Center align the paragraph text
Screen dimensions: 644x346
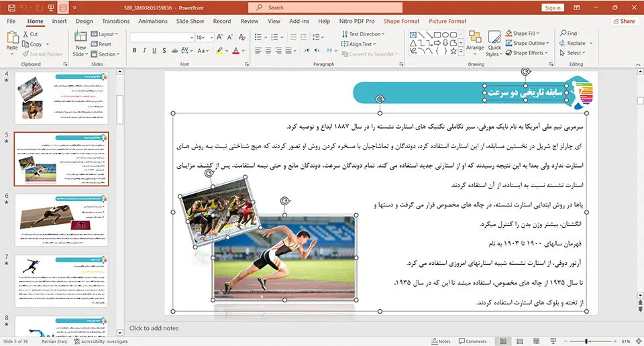[x=268, y=50]
